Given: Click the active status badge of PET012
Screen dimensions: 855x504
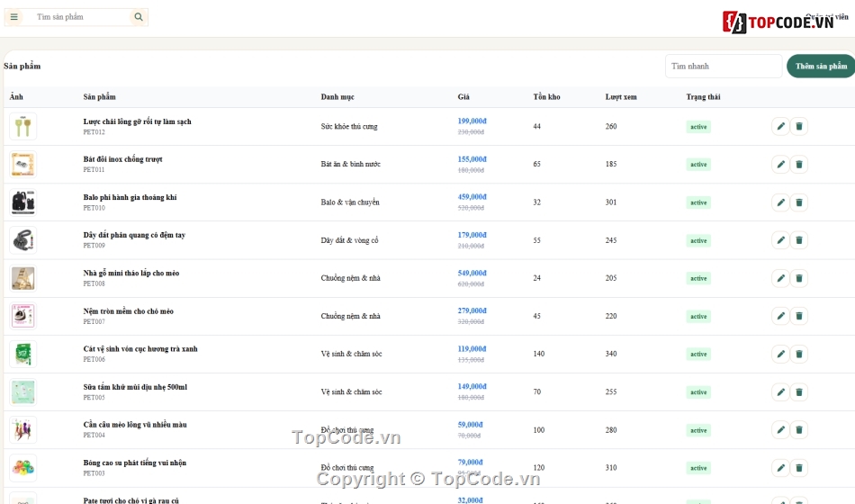Looking at the screenshot, I should click(698, 127).
